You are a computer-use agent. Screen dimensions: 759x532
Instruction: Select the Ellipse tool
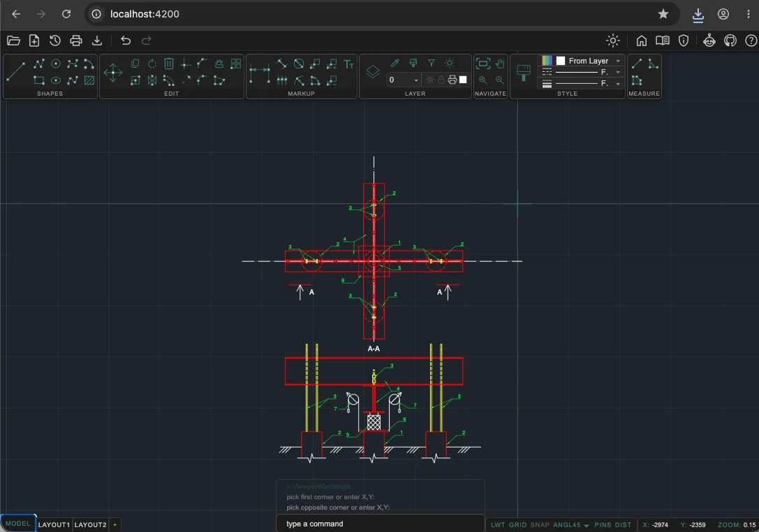click(x=56, y=80)
